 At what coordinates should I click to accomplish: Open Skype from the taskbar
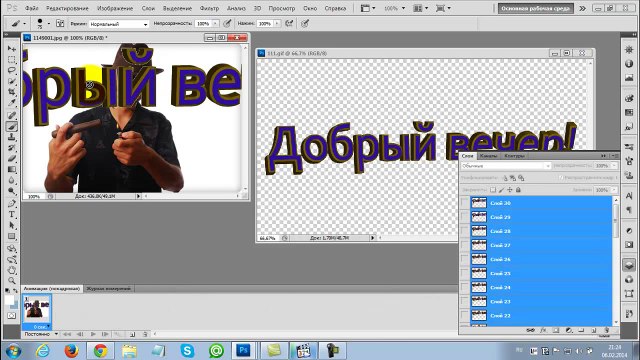click(x=187, y=351)
